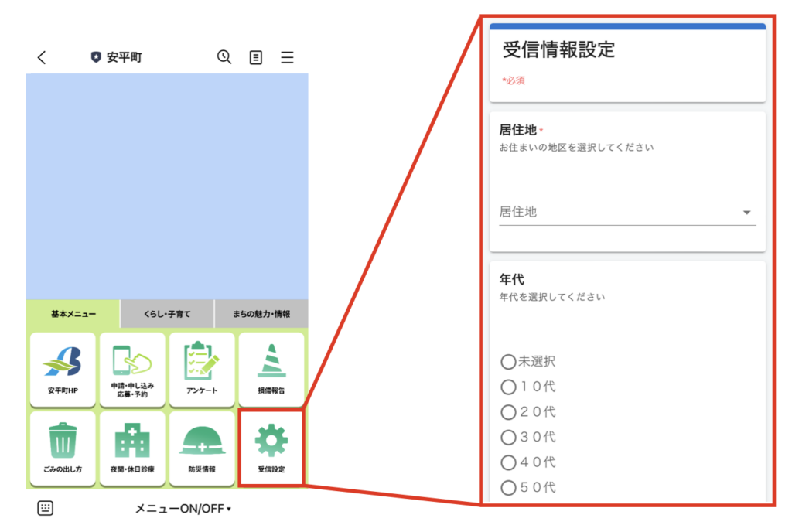
Task: Open the まちの魅力・情報 tab
Action: [x=263, y=313]
